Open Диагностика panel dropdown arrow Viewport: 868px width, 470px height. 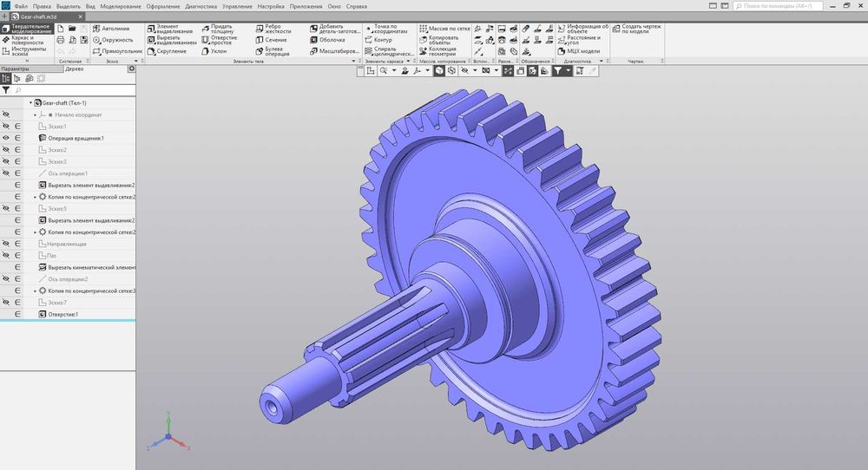601,62
